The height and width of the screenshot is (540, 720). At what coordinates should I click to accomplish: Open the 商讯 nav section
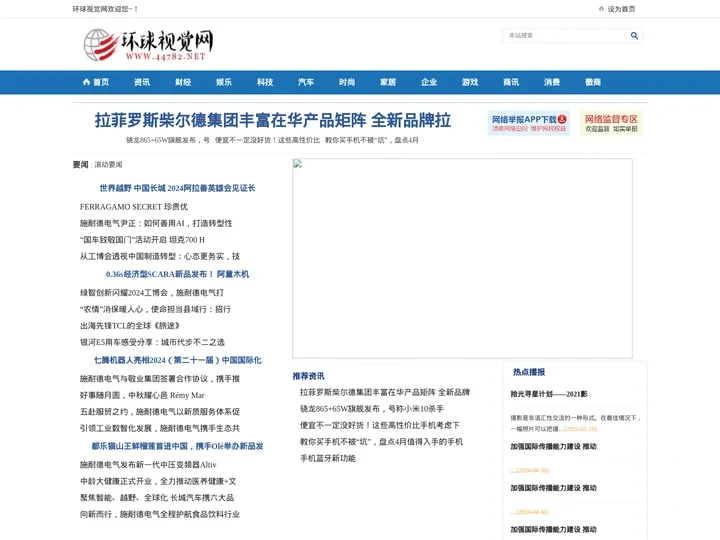coord(511,82)
